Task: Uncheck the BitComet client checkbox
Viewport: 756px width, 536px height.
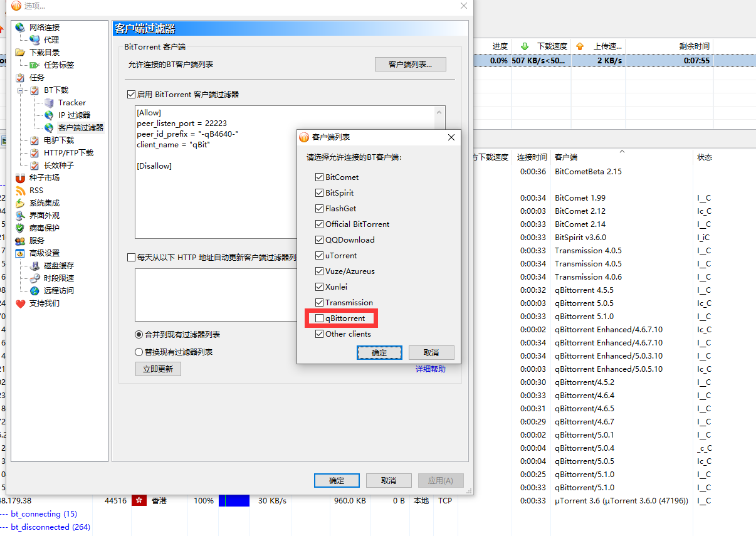Action: pyautogui.click(x=320, y=177)
